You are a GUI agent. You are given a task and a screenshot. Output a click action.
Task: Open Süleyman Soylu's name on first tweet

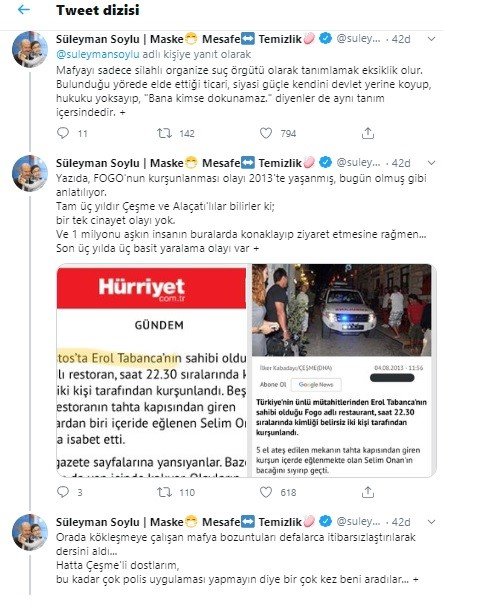click(x=98, y=39)
